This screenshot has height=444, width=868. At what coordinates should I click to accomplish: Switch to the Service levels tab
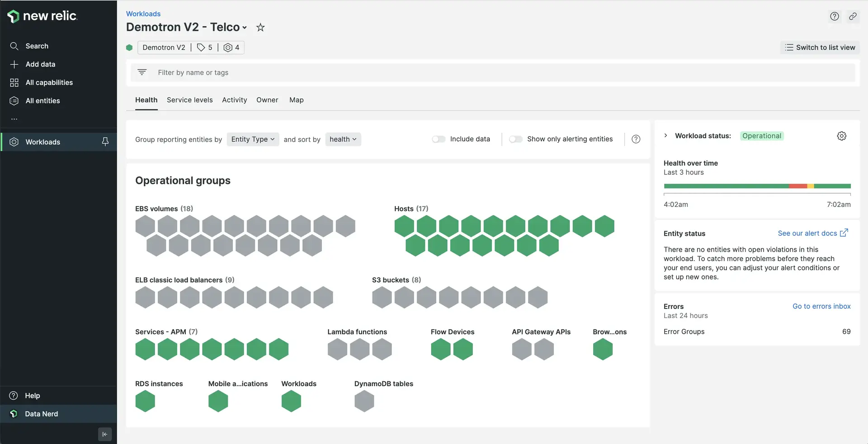(189, 100)
